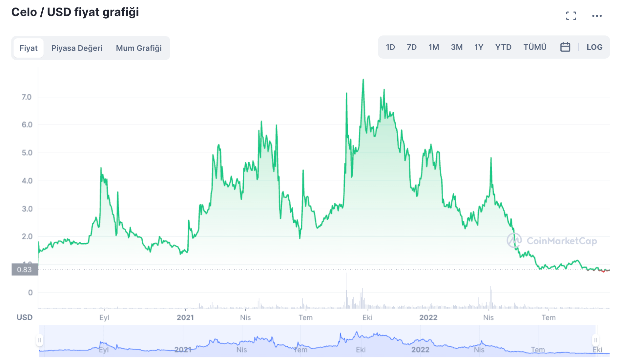Click the 7.0 price axis label
The image size is (622, 364).
point(27,97)
